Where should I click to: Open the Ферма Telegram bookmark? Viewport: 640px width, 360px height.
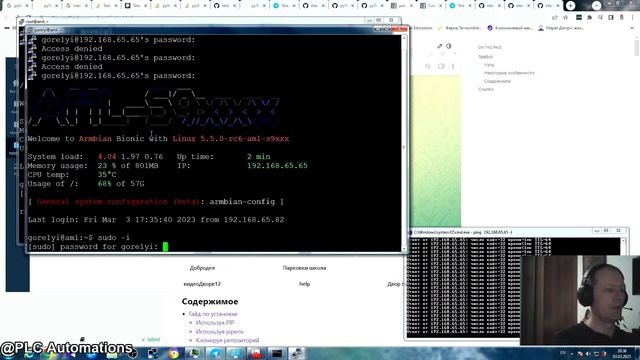(460, 28)
